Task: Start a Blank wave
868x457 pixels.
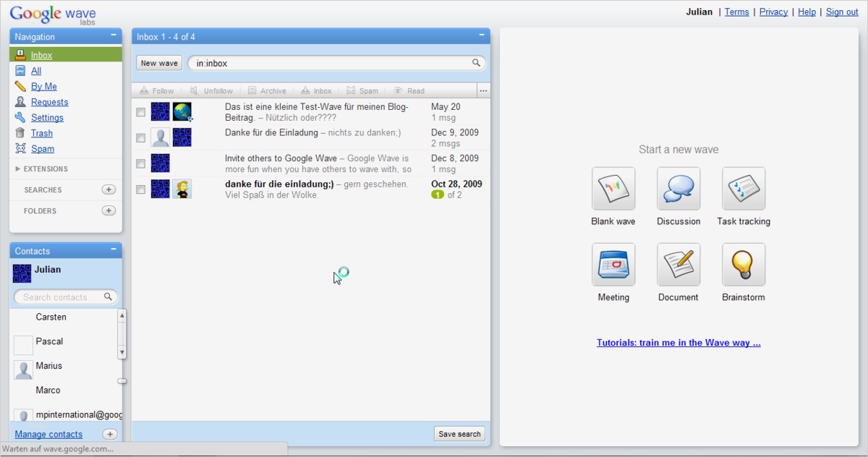Action: [613, 189]
